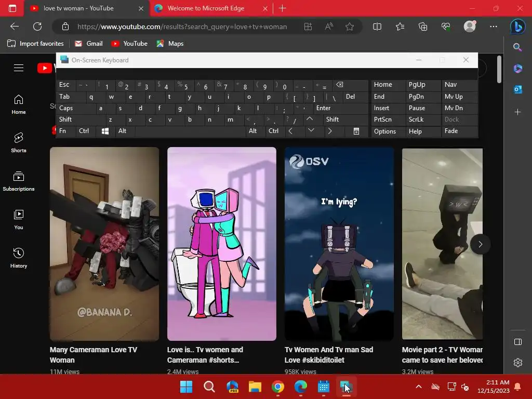The image size is (532, 399).
Task: Open File Explorer from taskbar
Action: tap(255, 387)
